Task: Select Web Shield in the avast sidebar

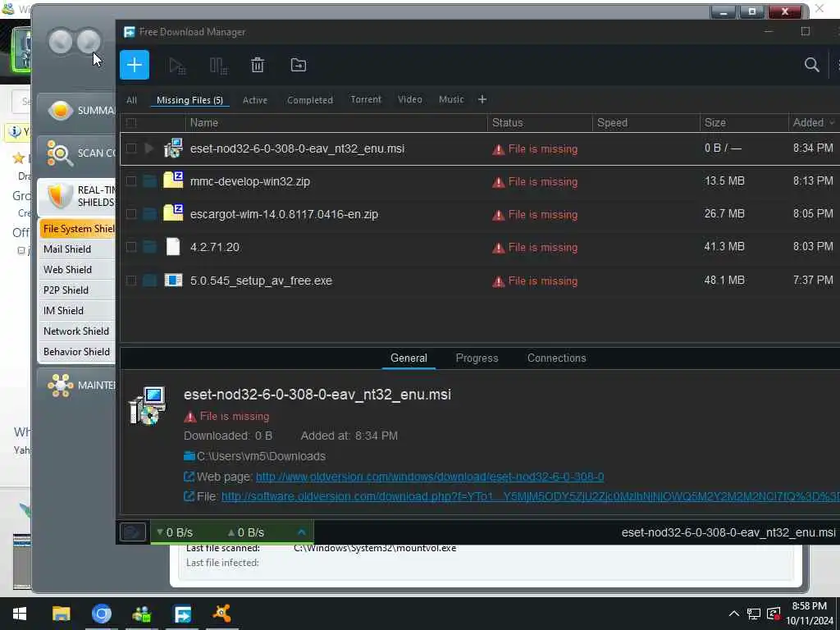Action: [x=77, y=269]
